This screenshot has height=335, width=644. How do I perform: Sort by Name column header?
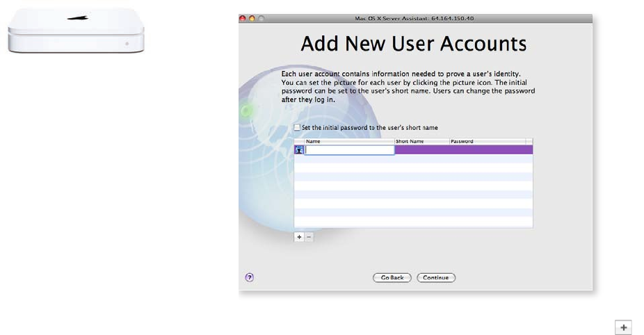350,141
